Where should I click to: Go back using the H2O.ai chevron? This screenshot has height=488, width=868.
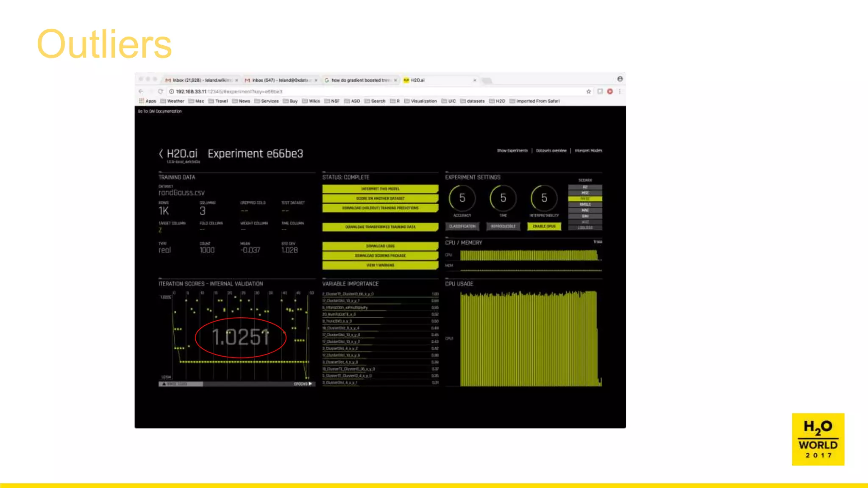pos(161,154)
